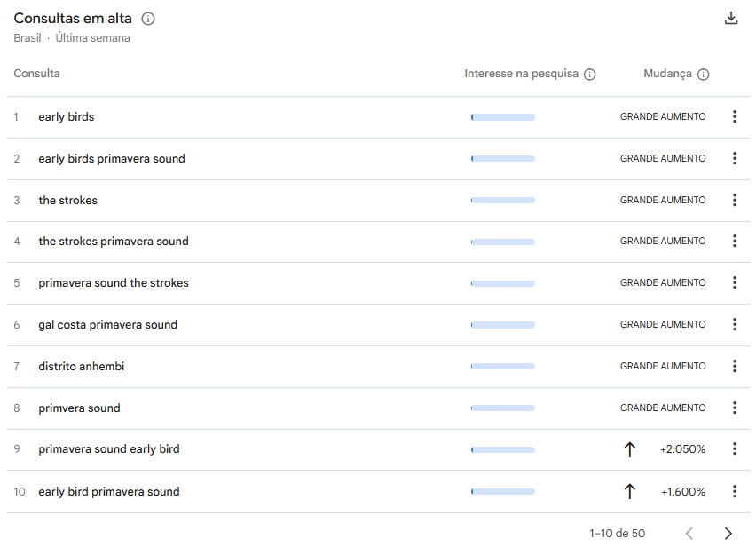Viewport: 756px width, 555px height.
Task: Open more options for gal costa primavera sound
Action: click(735, 324)
